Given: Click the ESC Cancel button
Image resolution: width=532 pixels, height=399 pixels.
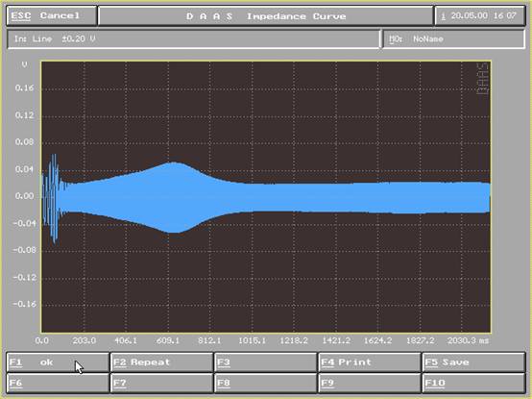Looking at the screenshot, I should point(52,16).
